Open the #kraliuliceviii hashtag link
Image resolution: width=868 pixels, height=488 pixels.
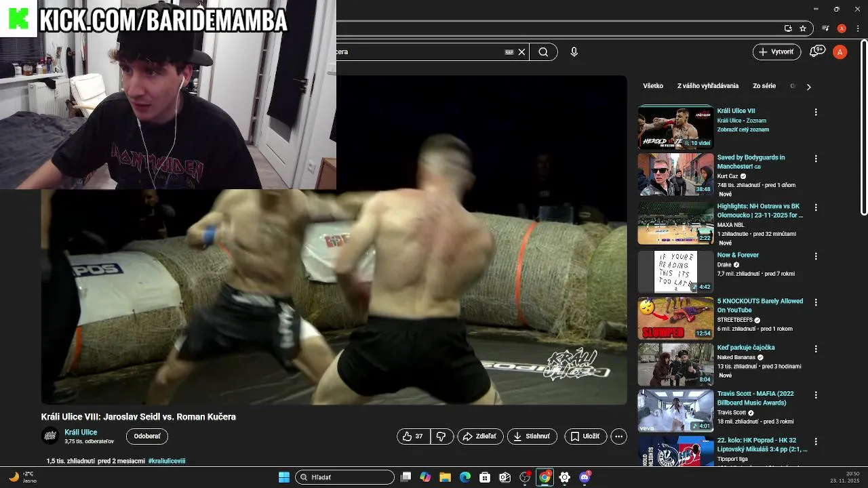[x=167, y=461]
